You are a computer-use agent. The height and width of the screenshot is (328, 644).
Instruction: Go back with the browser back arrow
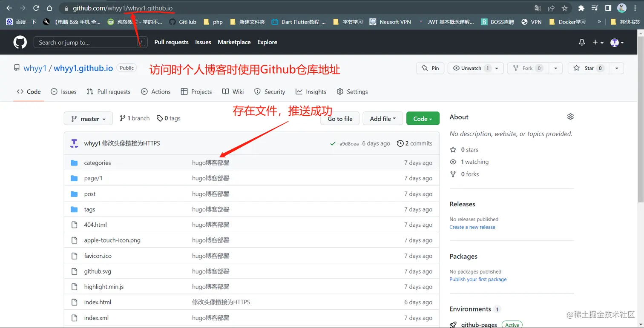point(9,8)
